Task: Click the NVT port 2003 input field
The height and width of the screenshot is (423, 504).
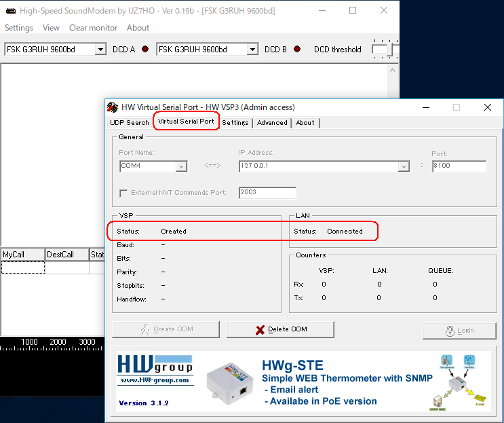Action: click(x=267, y=193)
